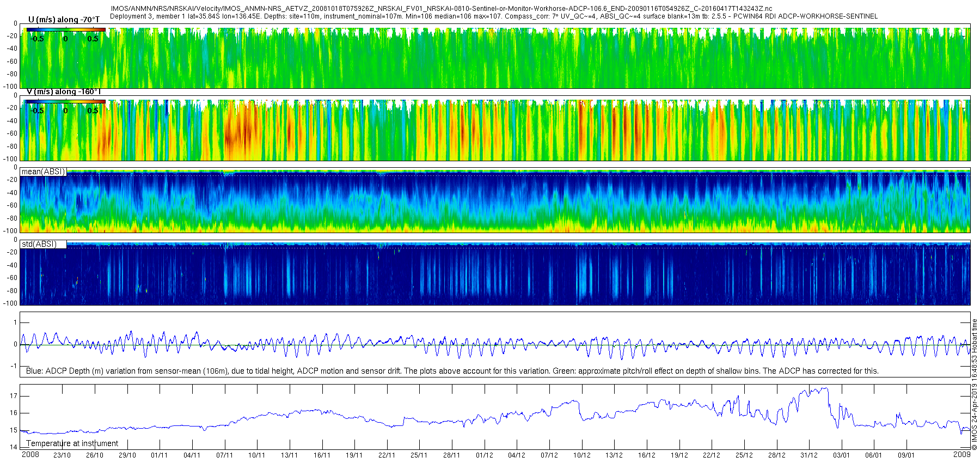Viewport: 980px width, 463px height.
Task: Click the '10/11' date tick label
Action: coord(257,455)
